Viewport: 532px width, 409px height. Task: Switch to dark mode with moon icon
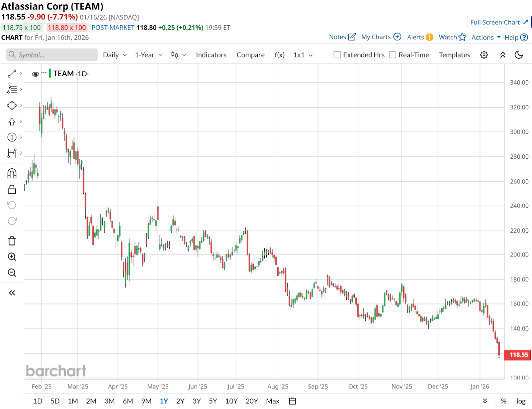(519, 55)
